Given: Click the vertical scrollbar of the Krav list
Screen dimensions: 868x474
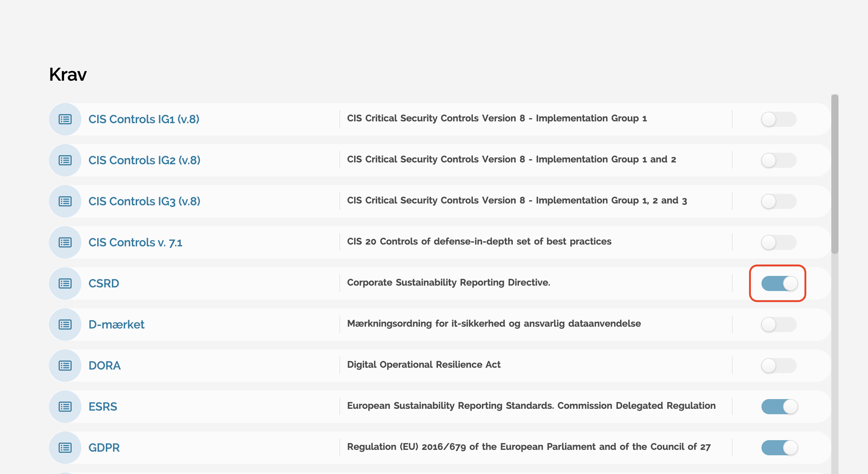Looking at the screenshot, I should pos(835,174).
